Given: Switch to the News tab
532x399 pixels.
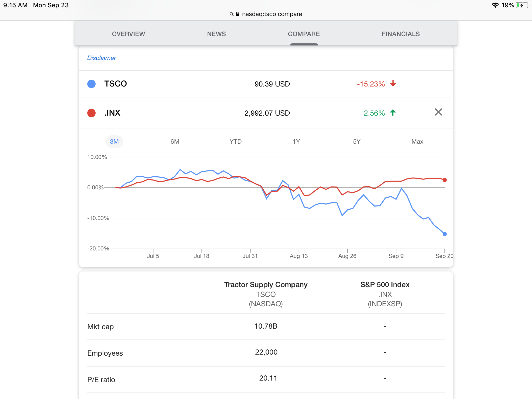Looking at the screenshot, I should tap(216, 34).
